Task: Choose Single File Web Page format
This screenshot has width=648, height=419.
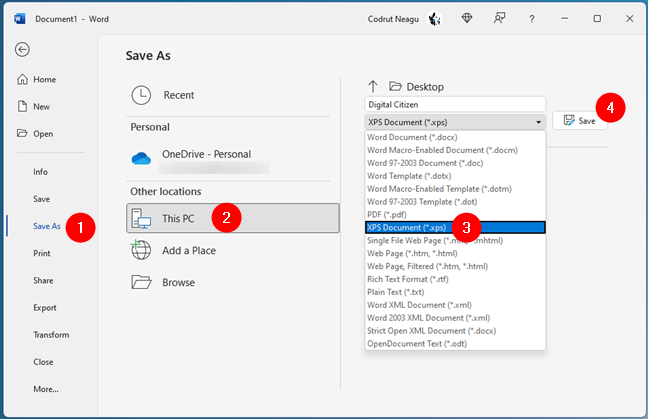Action: pyautogui.click(x=455, y=240)
